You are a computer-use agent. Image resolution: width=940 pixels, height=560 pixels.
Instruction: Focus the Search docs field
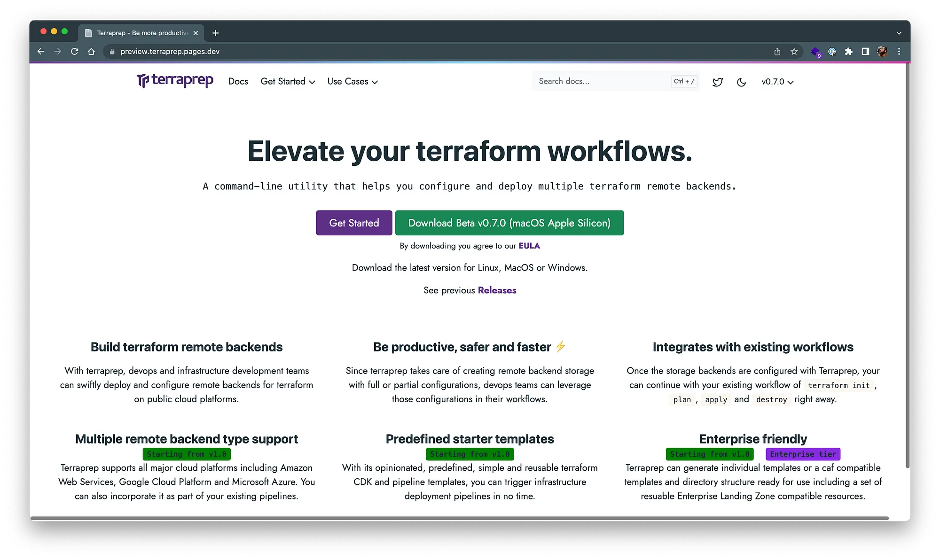tap(616, 81)
